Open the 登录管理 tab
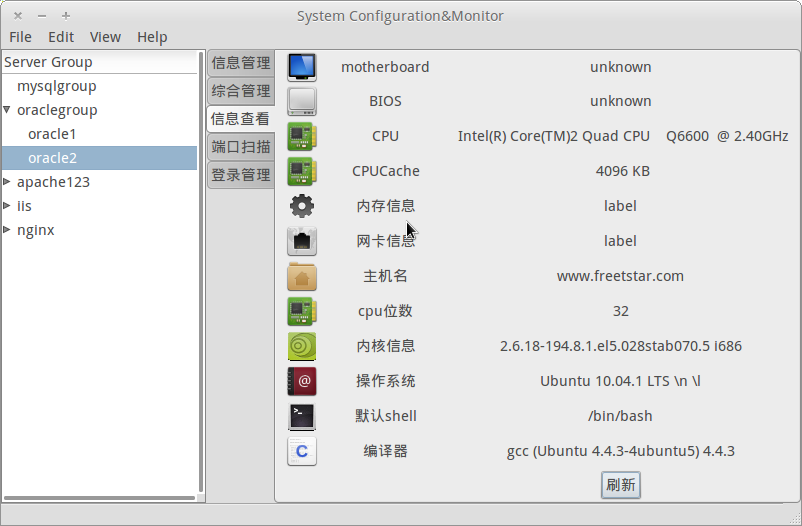802x526 pixels. point(241,176)
